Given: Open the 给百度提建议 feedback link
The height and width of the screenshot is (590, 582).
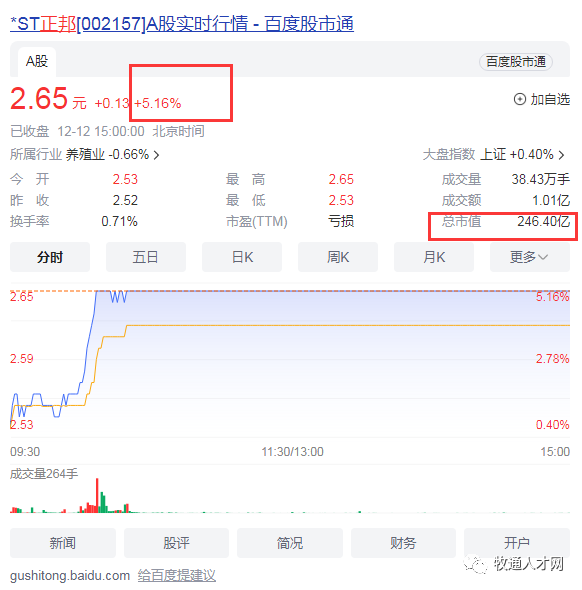Looking at the screenshot, I should [176, 576].
